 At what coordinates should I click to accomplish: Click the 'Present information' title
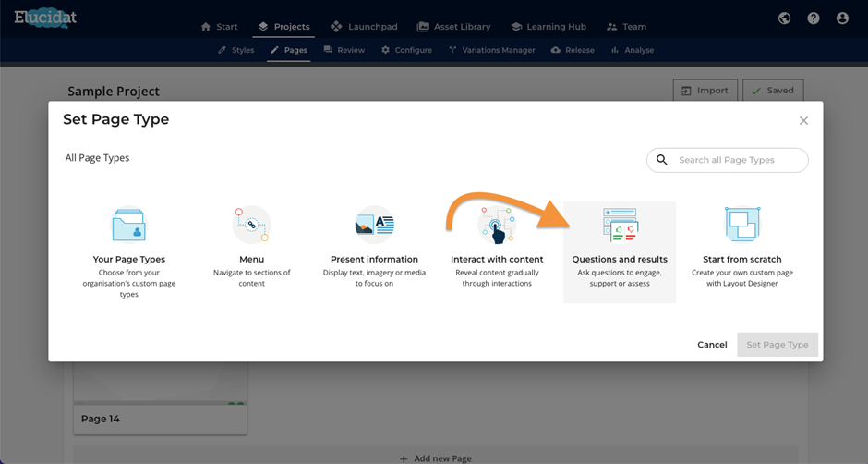(374, 259)
